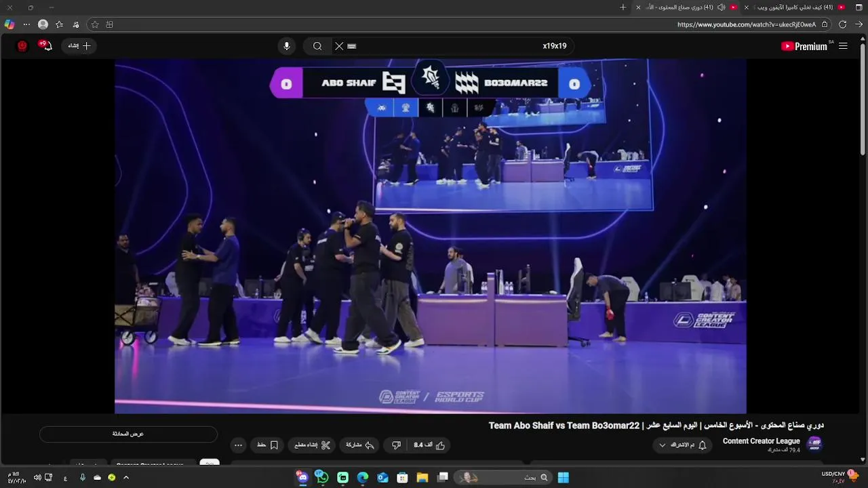The height and width of the screenshot is (488, 868).
Task: Submit the YouTube search with magnifier icon
Action: click(x=317, y=46)
